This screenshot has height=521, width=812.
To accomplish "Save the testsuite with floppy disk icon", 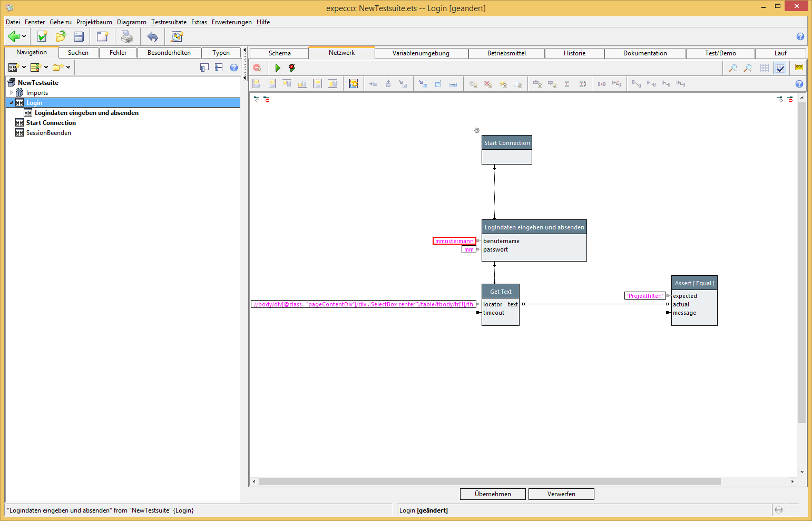I will [x=79, y=36].
